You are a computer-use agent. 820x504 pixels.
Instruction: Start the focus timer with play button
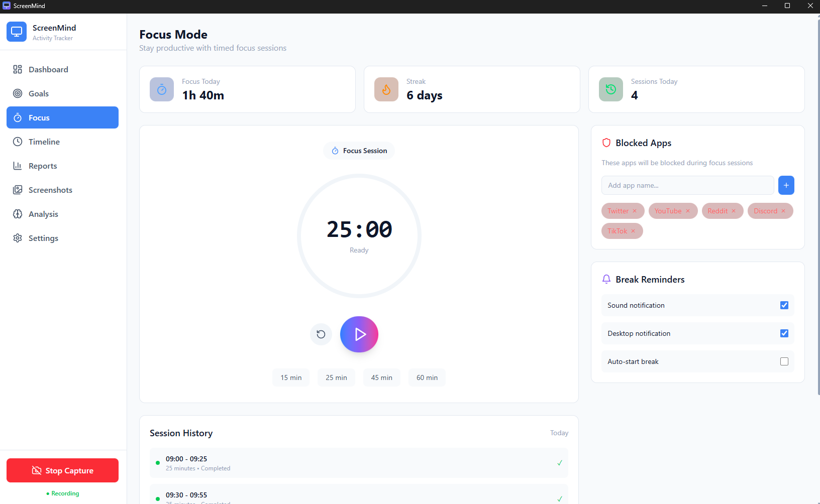click(x=359, y=334)
